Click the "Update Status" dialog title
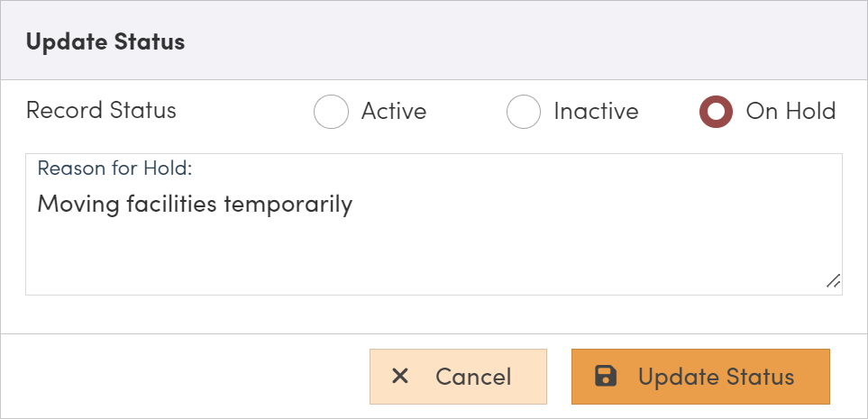Viewport: 868px width, 419px height. pyautogui.click(x=105, y=41)
